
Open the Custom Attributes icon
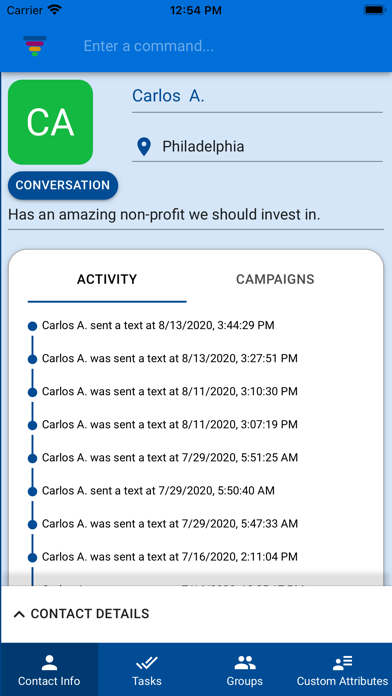[342, 663]
